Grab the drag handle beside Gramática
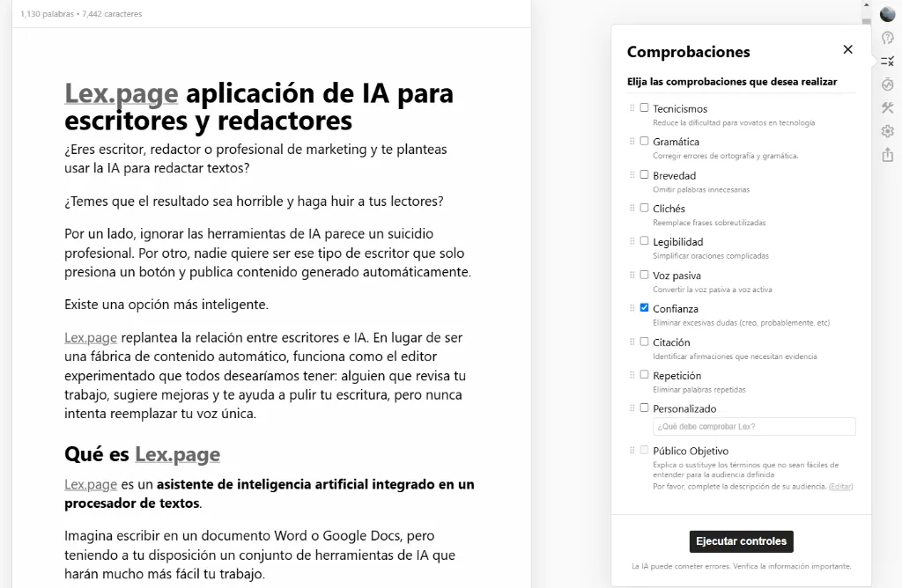Viewport: 902px width, 588px height. point(632,142)
